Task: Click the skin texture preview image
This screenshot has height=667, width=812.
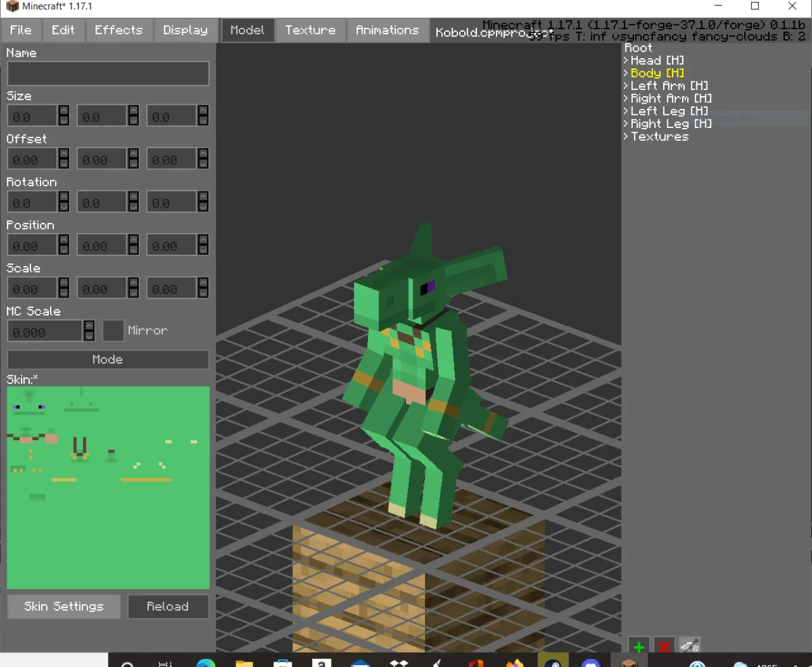Action: pyautogui.click(x=108, y=488)
